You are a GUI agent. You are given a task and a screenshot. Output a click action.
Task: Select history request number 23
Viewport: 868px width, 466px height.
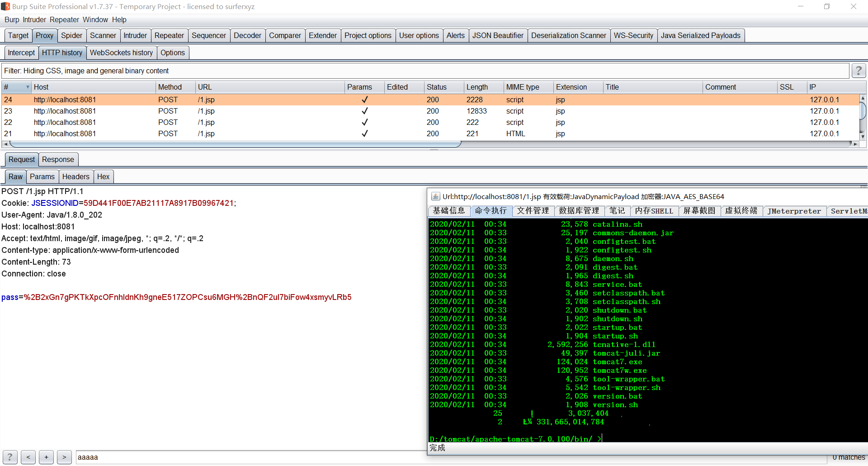click(430, 111)
